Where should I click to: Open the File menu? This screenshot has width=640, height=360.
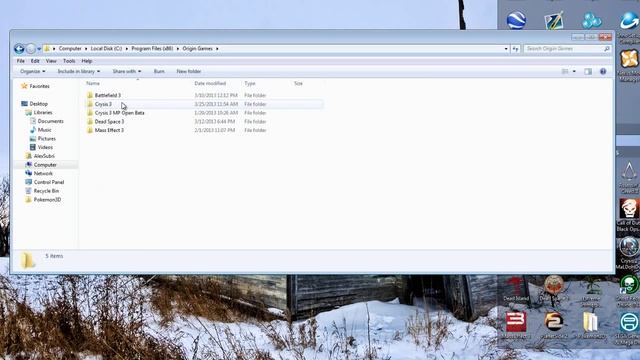[x=20, y=61]
